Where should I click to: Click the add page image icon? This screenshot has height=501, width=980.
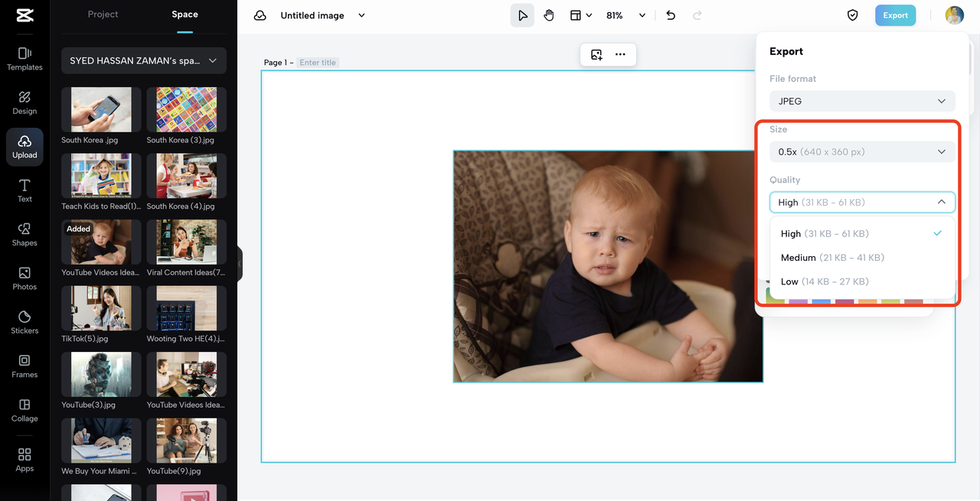[596, 54]
